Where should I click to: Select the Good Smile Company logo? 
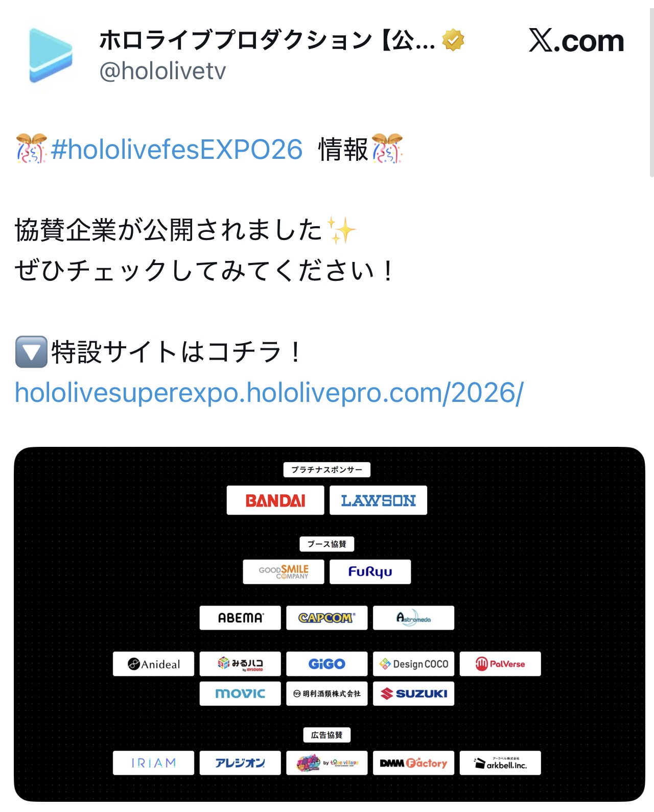click(284, 571)
